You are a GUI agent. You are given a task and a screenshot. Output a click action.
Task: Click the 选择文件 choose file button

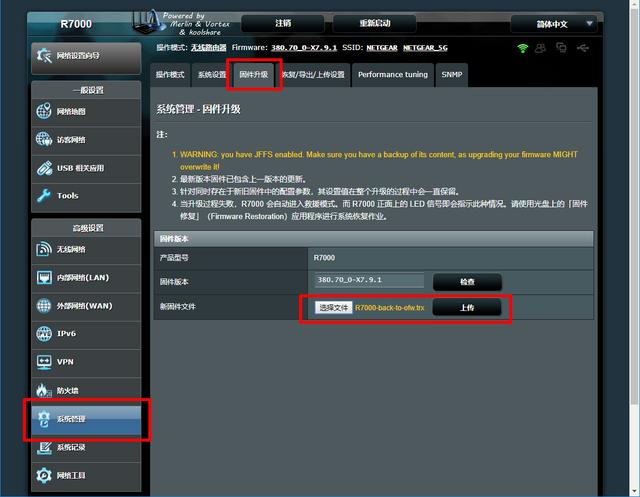333,308
